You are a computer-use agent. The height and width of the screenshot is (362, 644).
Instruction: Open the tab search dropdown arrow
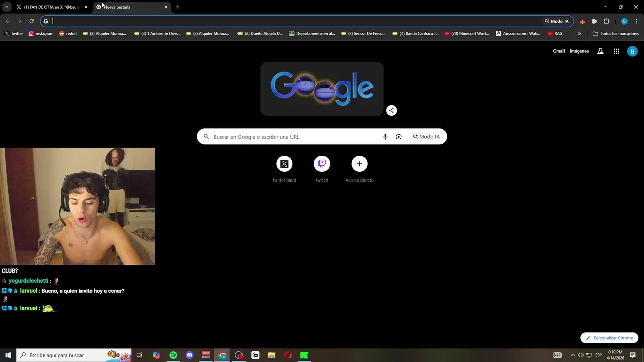pos(7,7)
